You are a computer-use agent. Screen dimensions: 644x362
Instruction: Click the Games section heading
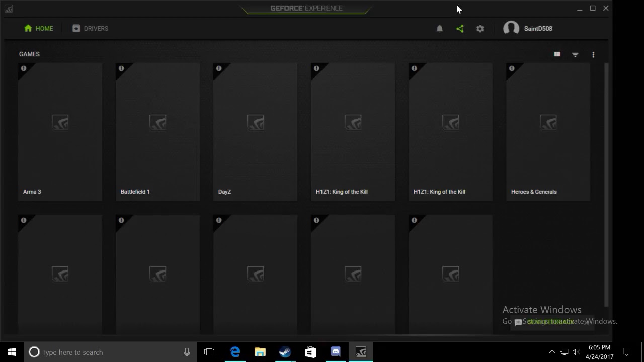(x=29, y=54)
